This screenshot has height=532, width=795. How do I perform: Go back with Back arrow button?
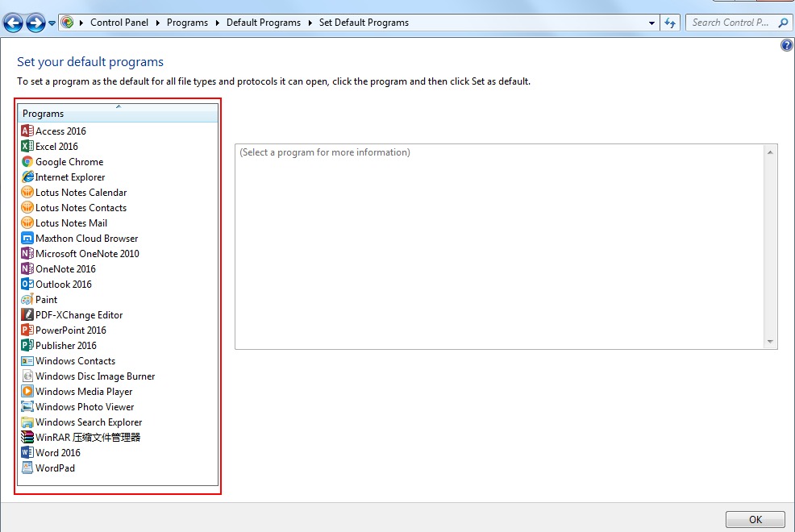point(13,23)
